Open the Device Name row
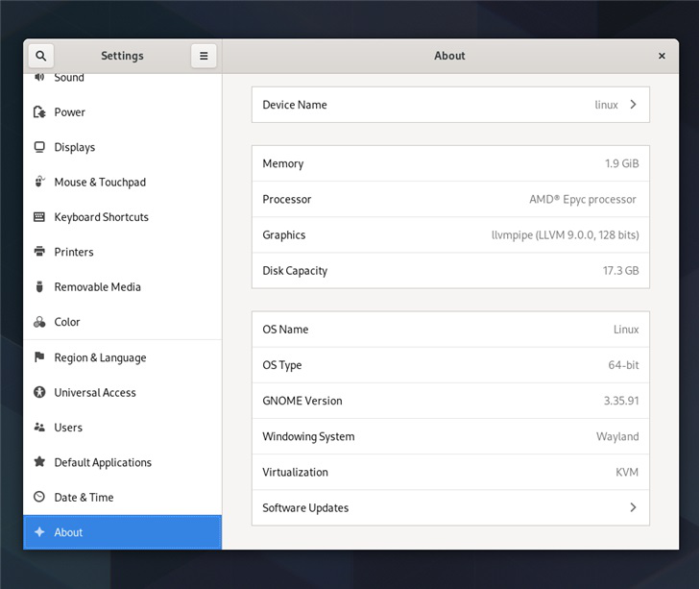Viewport: 700px width, 589px height. [x=450, y=105]
